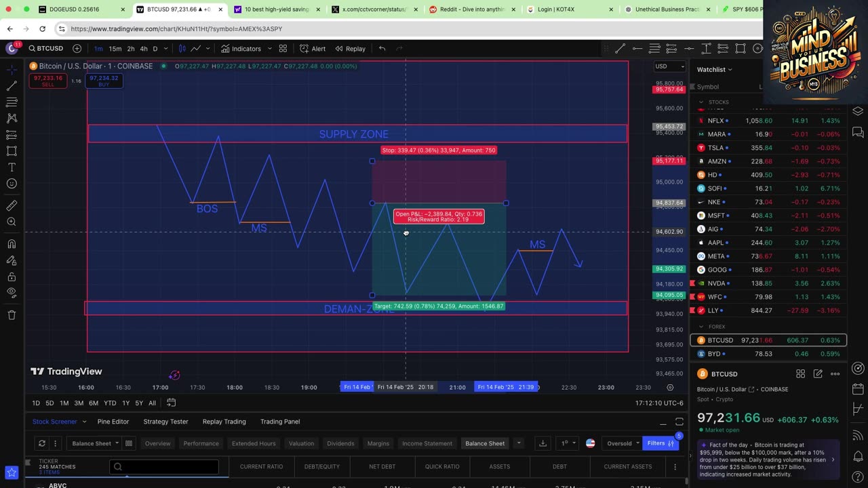
Task: Add symbol with the compare plus icon
Action: (x=77, y=49)
